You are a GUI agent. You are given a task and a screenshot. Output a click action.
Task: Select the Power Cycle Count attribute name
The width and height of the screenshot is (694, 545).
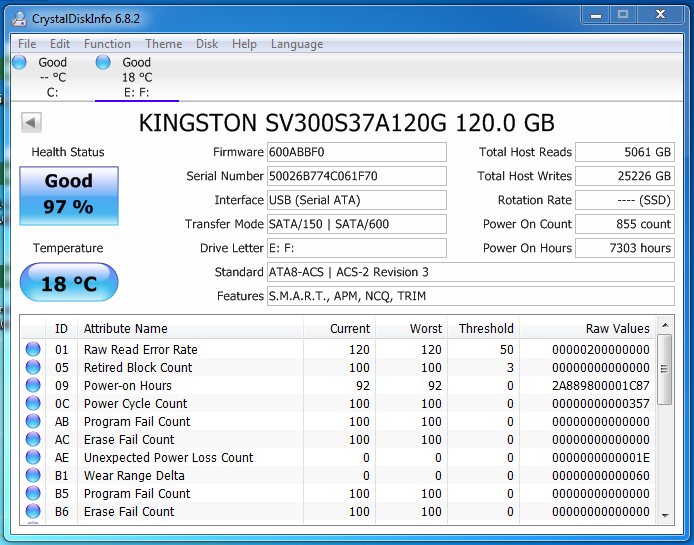[x=135, y=403]
